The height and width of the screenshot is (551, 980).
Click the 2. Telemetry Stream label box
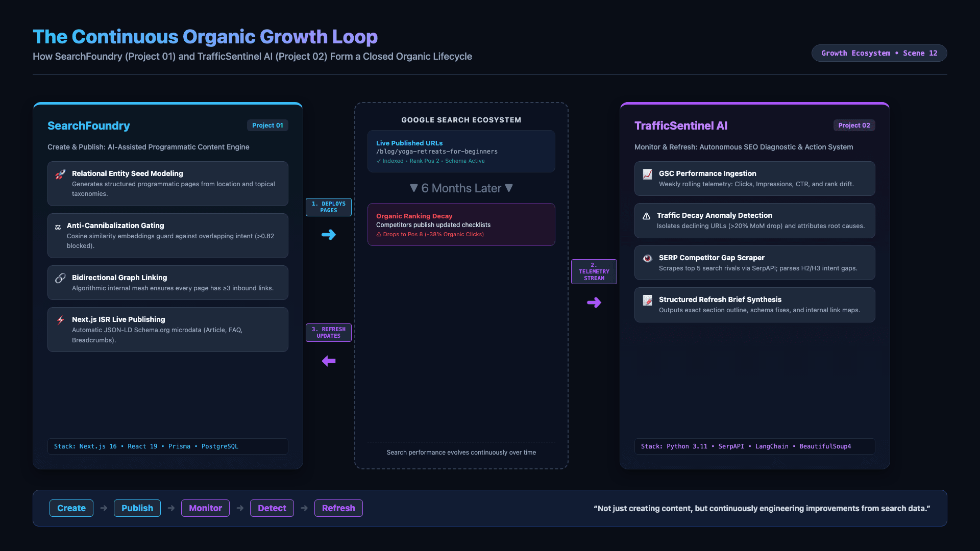click(x=594, y=271)
